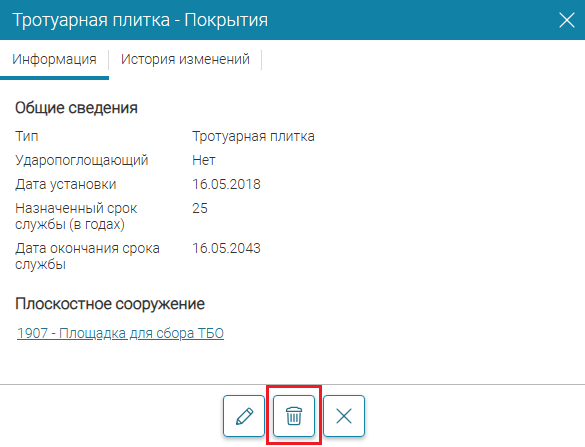
Task: Click the Назначенный срок службы label
Action: point(76,216)
